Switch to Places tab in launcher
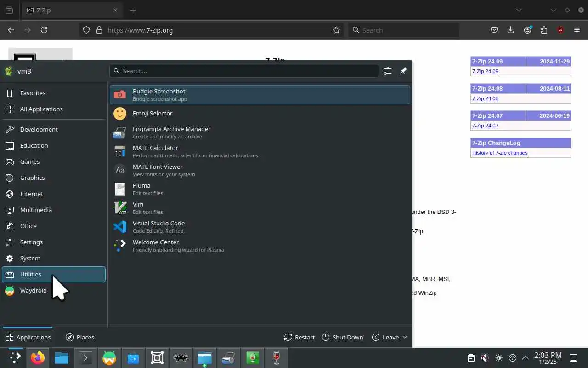Viewport: 588px width, 368px height. pyautogui.click(x=80, y=337)
